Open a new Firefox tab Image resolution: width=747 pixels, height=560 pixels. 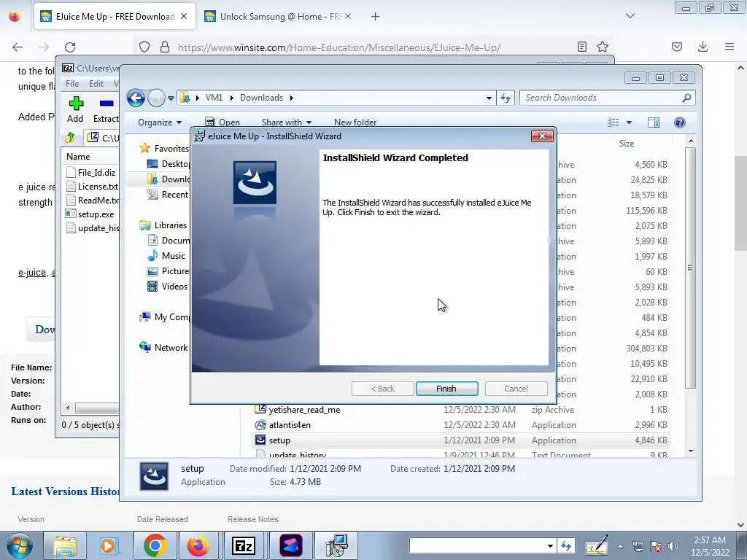[376, 17]
